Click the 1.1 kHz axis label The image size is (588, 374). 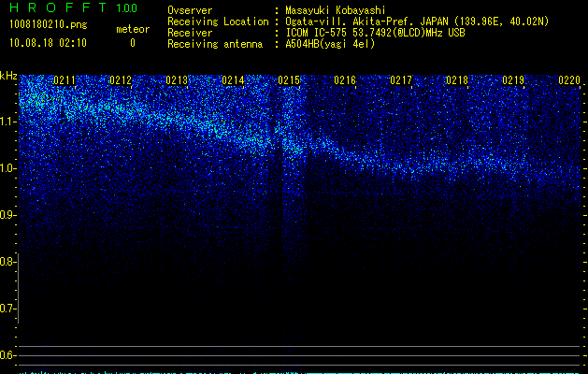(7, 122)
